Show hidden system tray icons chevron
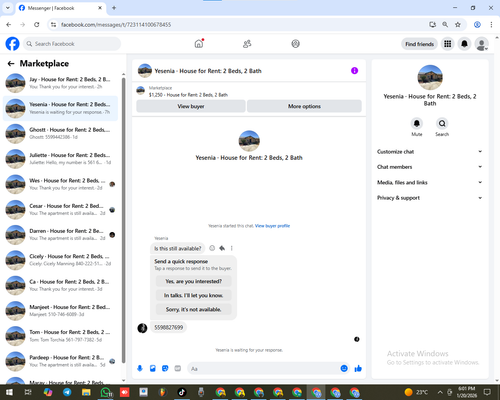500x400 pixels. pos(440,392)
